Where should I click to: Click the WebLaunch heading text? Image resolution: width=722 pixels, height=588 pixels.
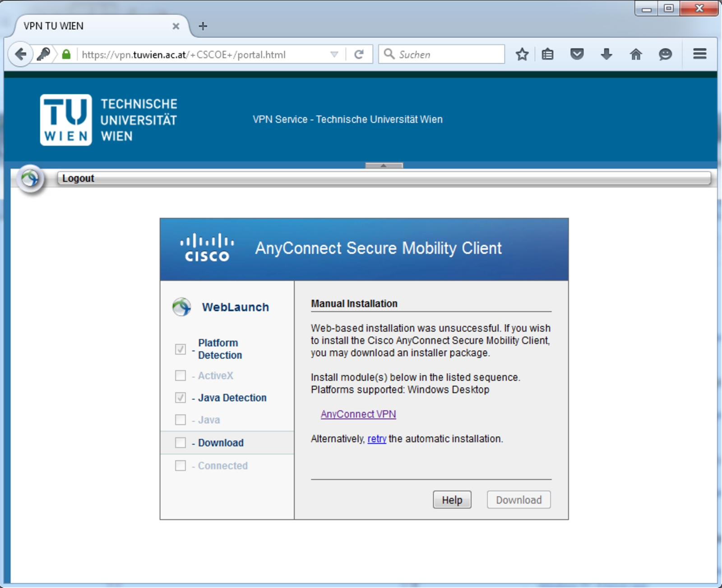(x=236, y=307)
